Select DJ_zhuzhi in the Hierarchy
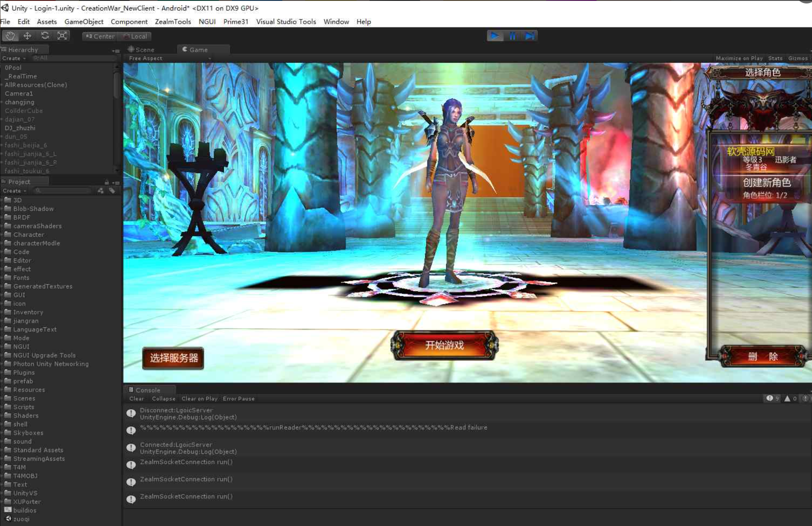Image resolution: width=812 pixels, height=526 pixels. point(20,128)
